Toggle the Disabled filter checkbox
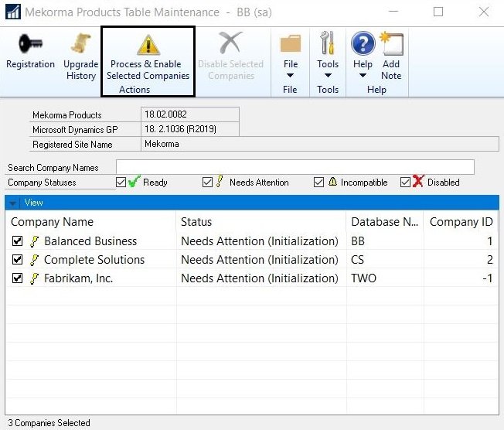 (405, 183)
